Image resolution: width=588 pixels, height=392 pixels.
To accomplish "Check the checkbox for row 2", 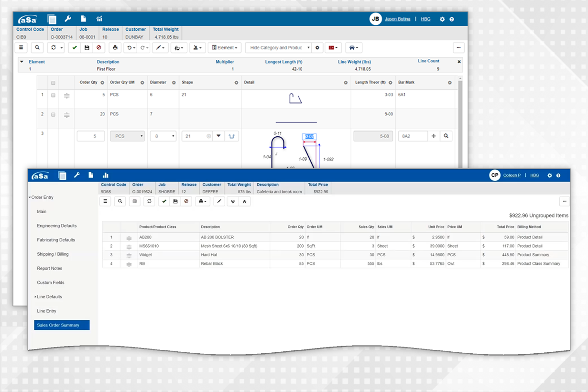I will pyautogui.click(x=53, y=115).
